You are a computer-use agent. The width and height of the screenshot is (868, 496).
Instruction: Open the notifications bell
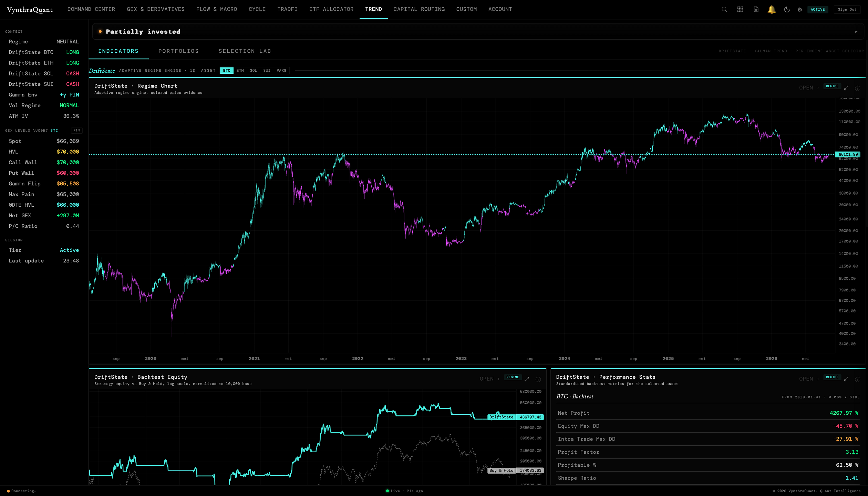click(x=772, y=9)
